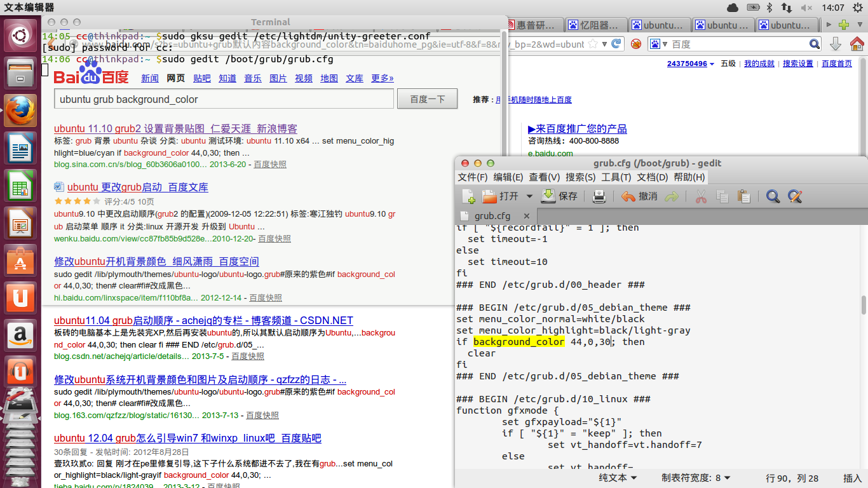Create a new document in gedit
The image size is (868, 488).
468,196
